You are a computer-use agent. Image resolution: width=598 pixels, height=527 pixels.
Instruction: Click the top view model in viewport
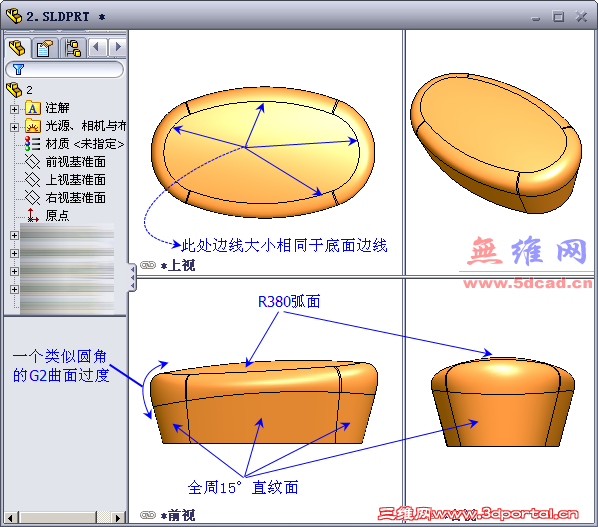[263, 152]
